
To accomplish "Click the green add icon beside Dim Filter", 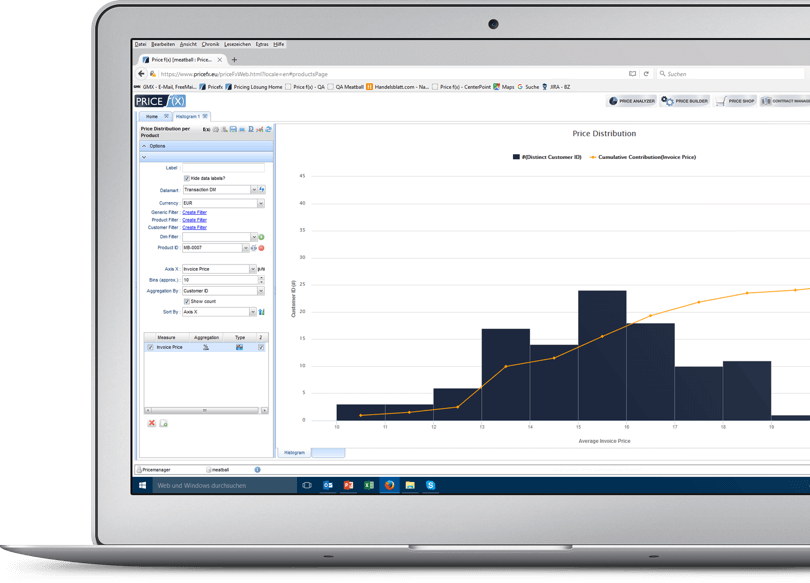I will (x=261, y=237).
